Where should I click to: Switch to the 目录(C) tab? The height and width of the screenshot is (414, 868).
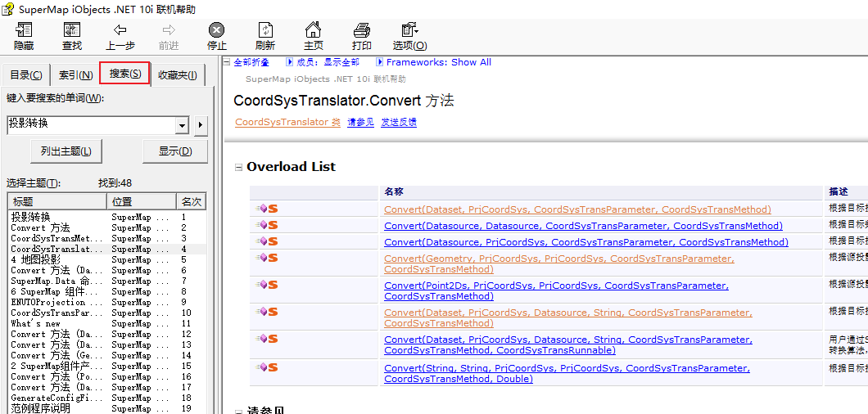pyautogui.click(x=26, y=75)
